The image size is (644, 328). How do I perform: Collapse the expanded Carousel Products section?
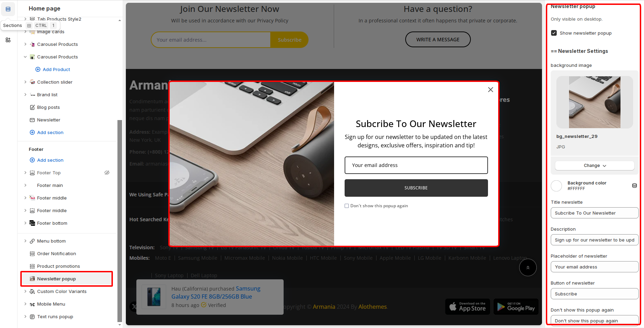(25, 57)
